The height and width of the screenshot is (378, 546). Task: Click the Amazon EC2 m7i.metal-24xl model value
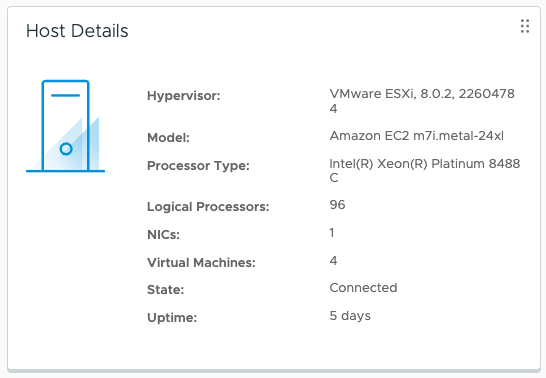point(417,135)
